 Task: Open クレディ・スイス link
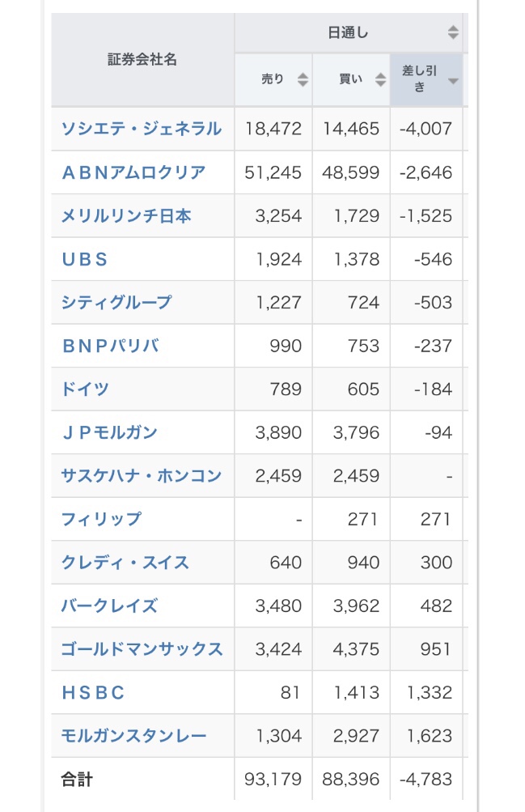pos(125,563)
